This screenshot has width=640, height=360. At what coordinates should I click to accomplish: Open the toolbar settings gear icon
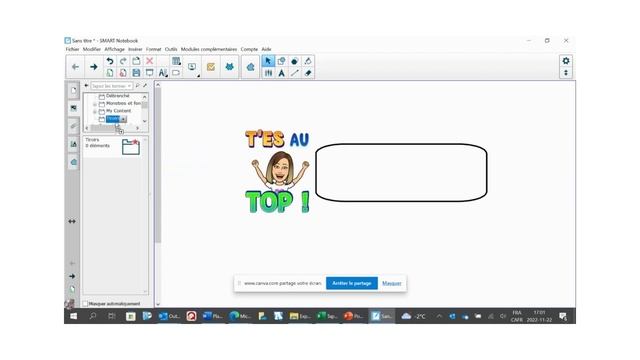pyautogui.click(x=566, y=61)
